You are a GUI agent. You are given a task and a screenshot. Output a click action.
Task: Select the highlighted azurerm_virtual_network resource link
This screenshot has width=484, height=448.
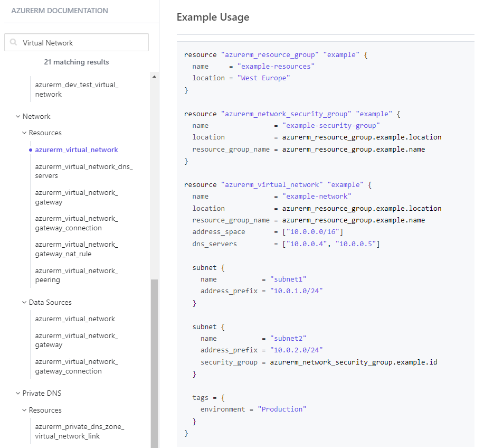click(x=77, y=150)
